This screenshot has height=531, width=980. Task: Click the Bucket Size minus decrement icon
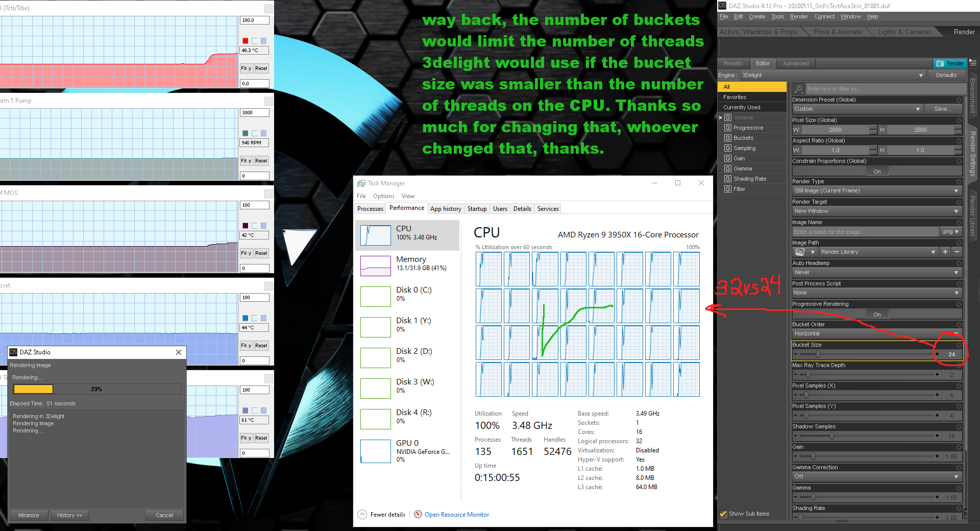click(795, 354)
